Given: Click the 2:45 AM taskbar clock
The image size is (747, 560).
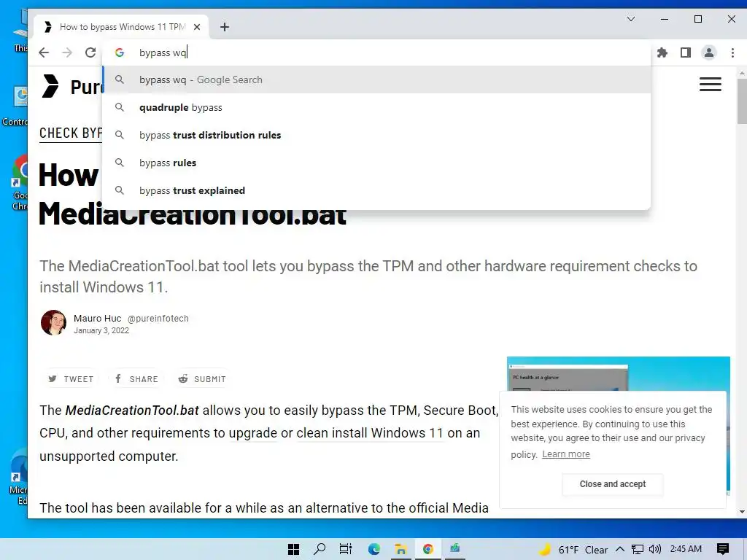Looking at the screenshot, I should tap(686, 549).
